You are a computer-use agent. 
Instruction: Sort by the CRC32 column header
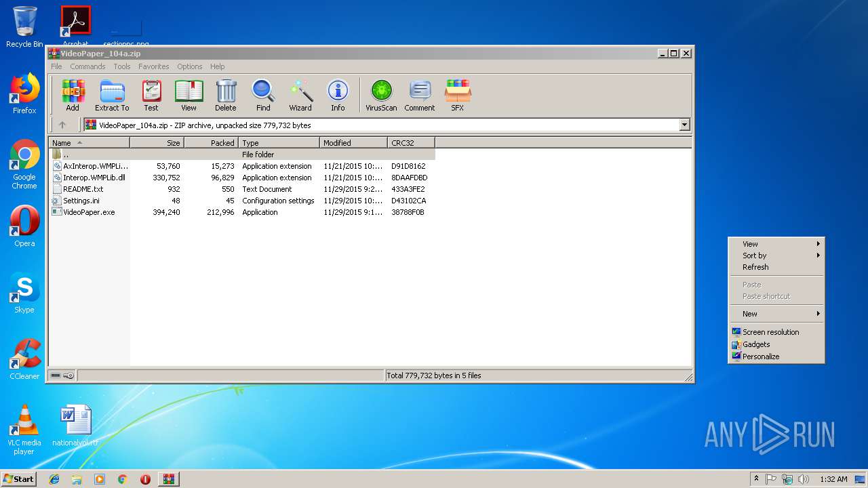411,143
